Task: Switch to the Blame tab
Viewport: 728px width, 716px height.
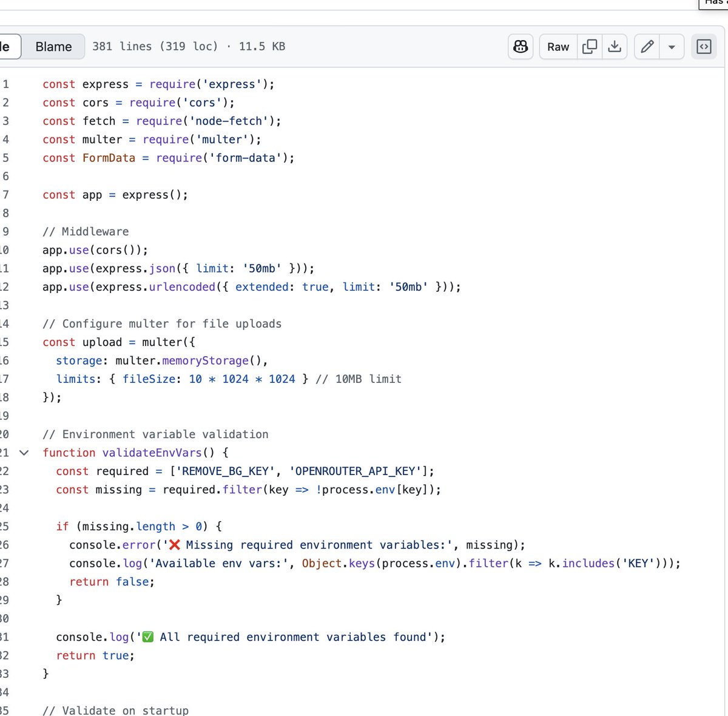Action: pyautogui.click(x=53, y=46)
